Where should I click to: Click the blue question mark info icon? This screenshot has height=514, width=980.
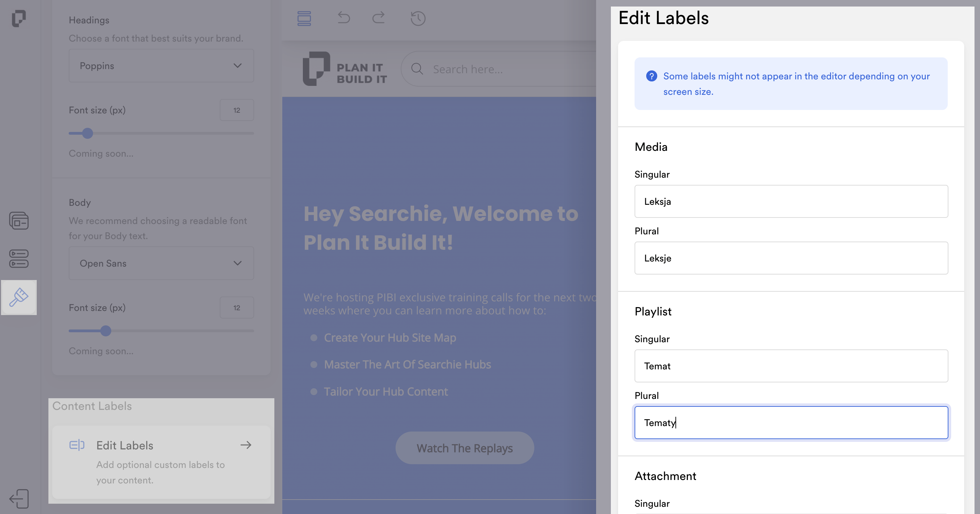click(x=651, y=76)
